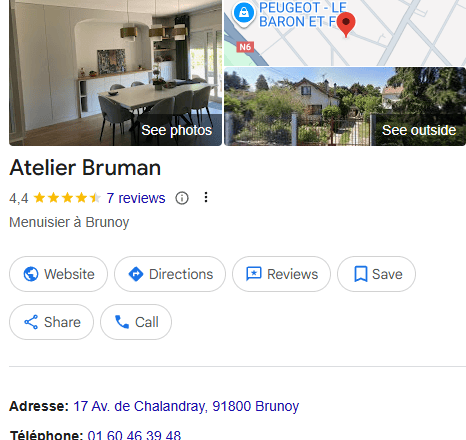Viewport: 466px width, 440px height.
Task: Click the Directions button label
Action: tap(181, 274)
